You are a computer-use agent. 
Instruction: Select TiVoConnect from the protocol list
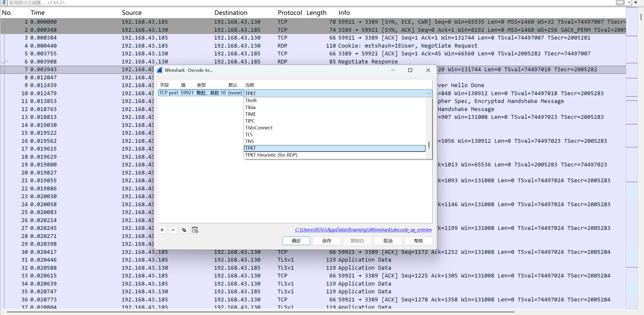click(259, 128)
